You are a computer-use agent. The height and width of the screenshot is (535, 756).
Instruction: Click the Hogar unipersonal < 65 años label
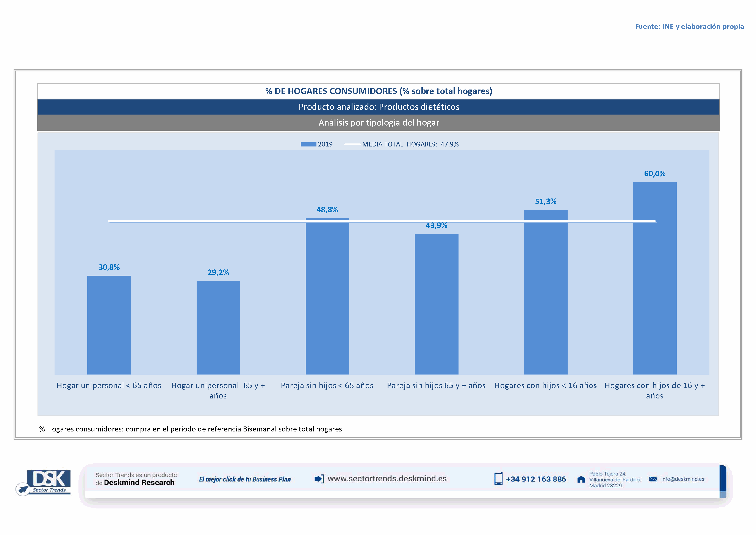click(109, 386)
